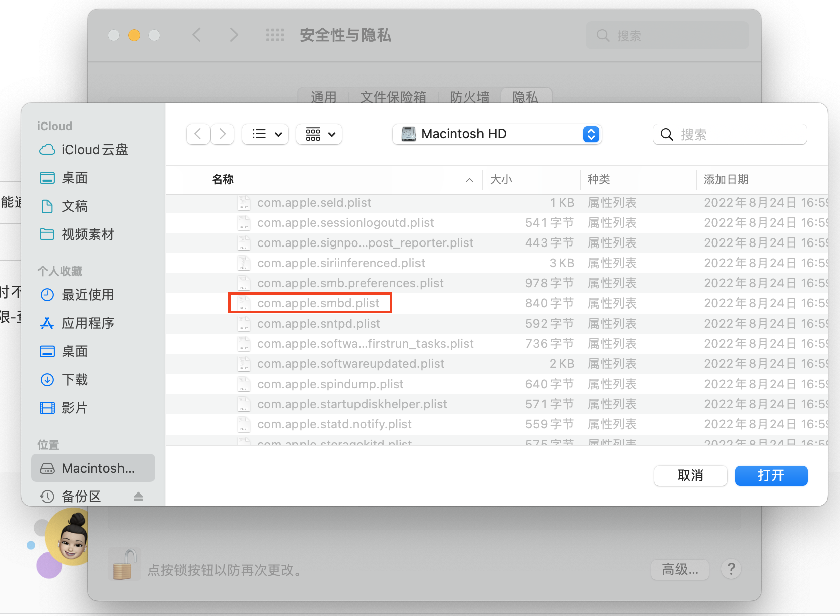Open the Applications (应用程序) sidebar folder

point(87,323)
